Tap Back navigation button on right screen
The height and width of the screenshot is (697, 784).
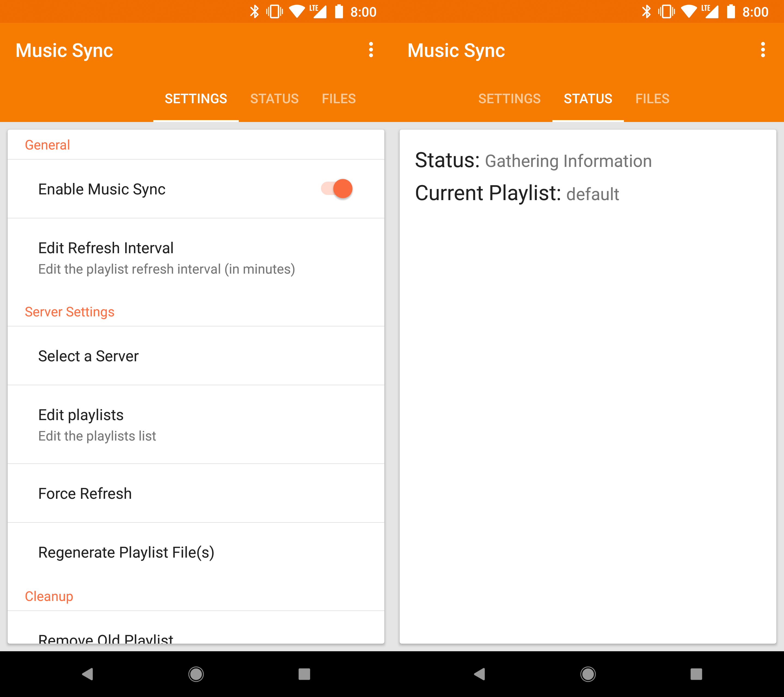tap(480, 674)
